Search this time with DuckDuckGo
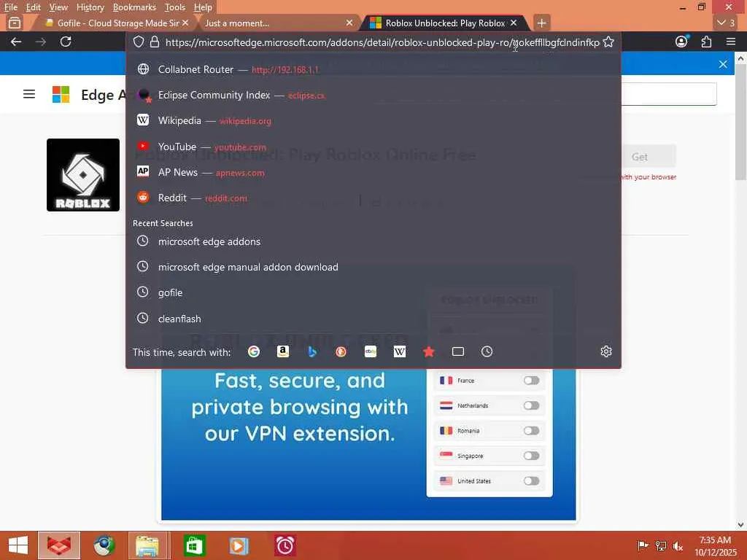747x560 pixels. (x=341, y=352)
